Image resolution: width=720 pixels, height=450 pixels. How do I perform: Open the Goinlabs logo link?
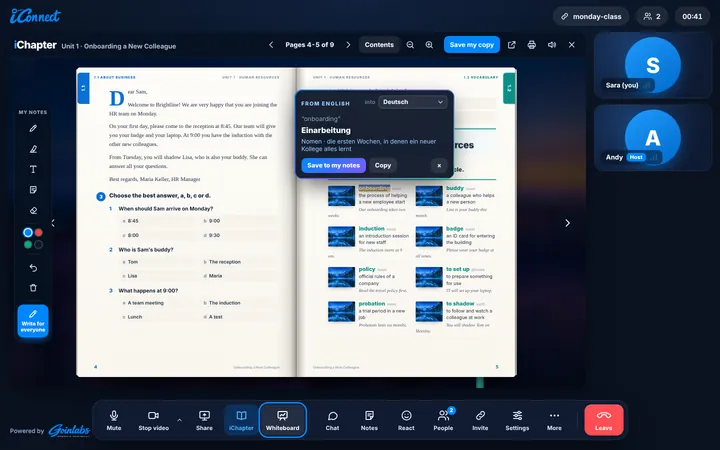pyautogui.click(x=69, y=430)
